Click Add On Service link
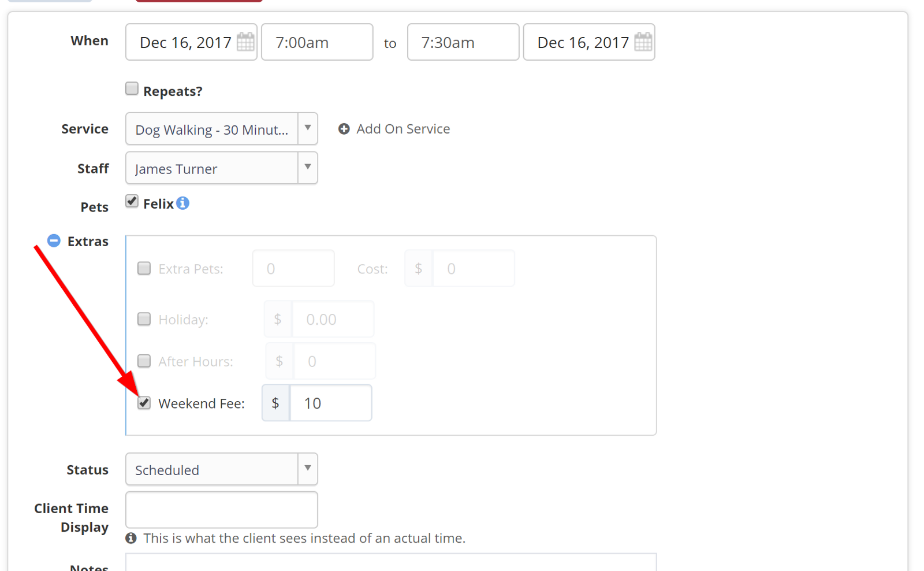924x571 pixels. (x=403, y=129)
